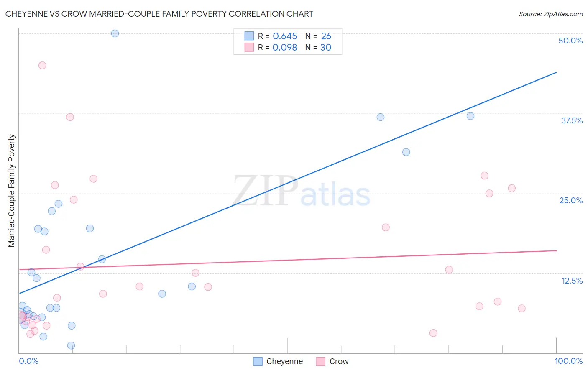Click the 50.0% y-axis tick label
Viewport: 588px width, 373px height.
[x=570, y=41]
